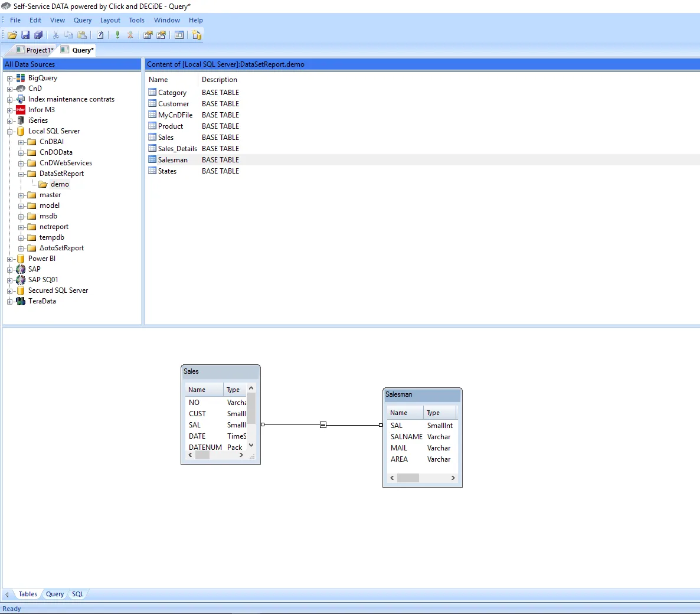Click the Copy toolbar icon
Screen dimensions: 700x614
(68, 35)
